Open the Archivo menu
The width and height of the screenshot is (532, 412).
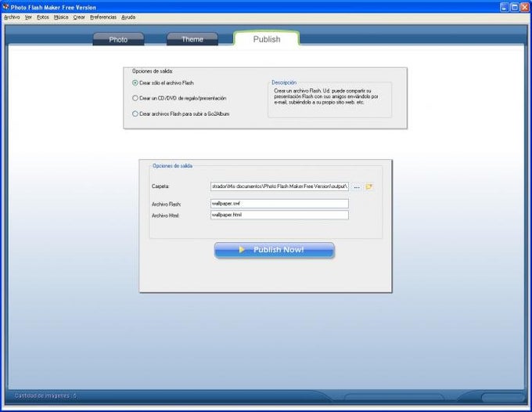tap(12, 17)
